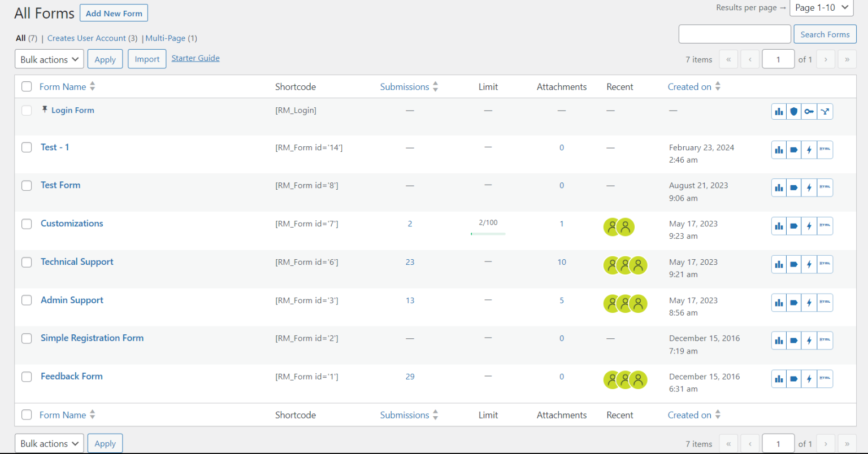Open bar chart analytics for Feedback Form
This screenshot has width=868, height=454.
(779, 379)
